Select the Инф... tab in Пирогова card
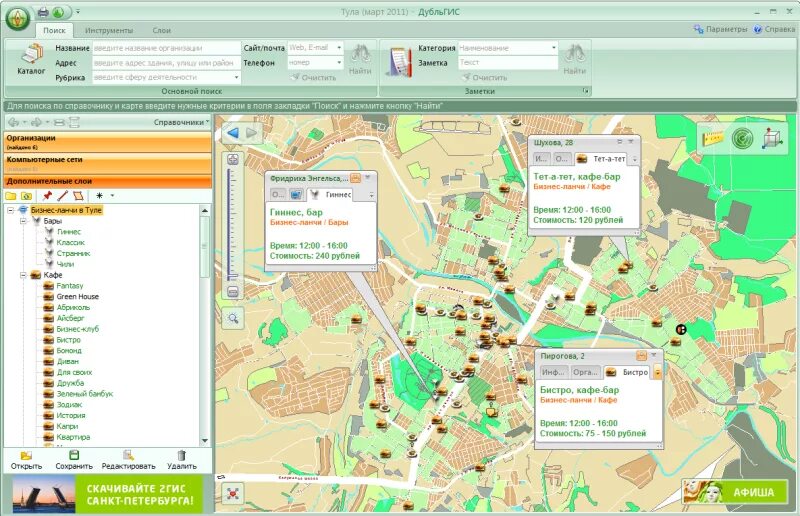 554,373
